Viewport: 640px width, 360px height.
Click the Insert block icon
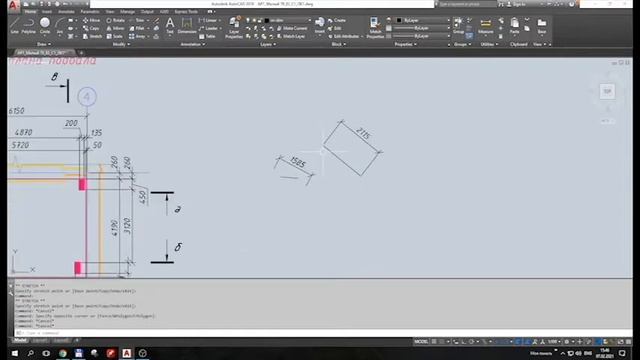(320, 24)
